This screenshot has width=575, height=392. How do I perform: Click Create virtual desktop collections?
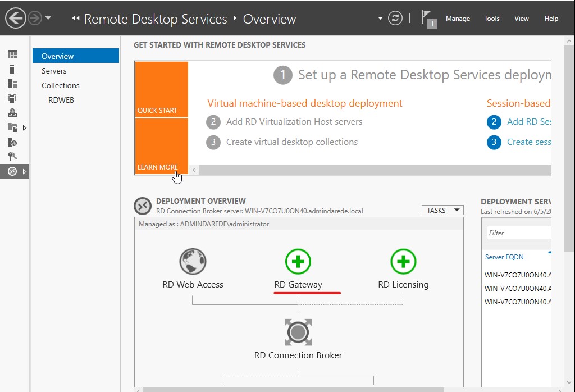pyautogui.click(x=292, y=142)
